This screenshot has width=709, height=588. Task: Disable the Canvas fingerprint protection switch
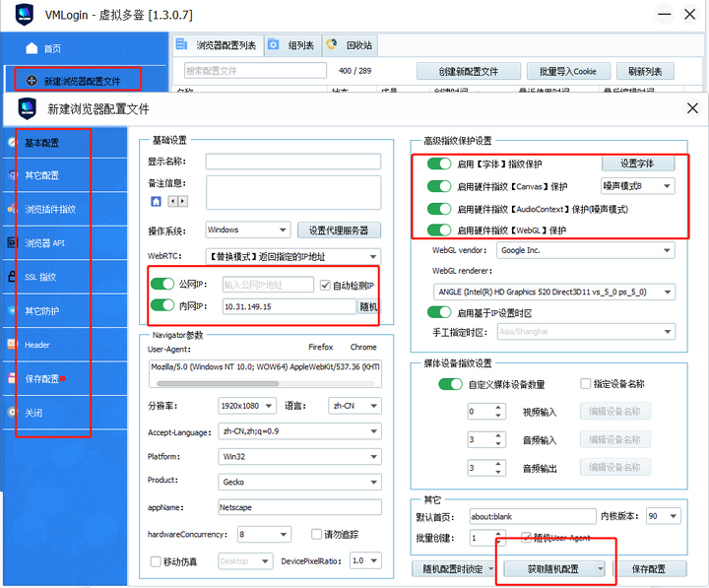point(439,186)
